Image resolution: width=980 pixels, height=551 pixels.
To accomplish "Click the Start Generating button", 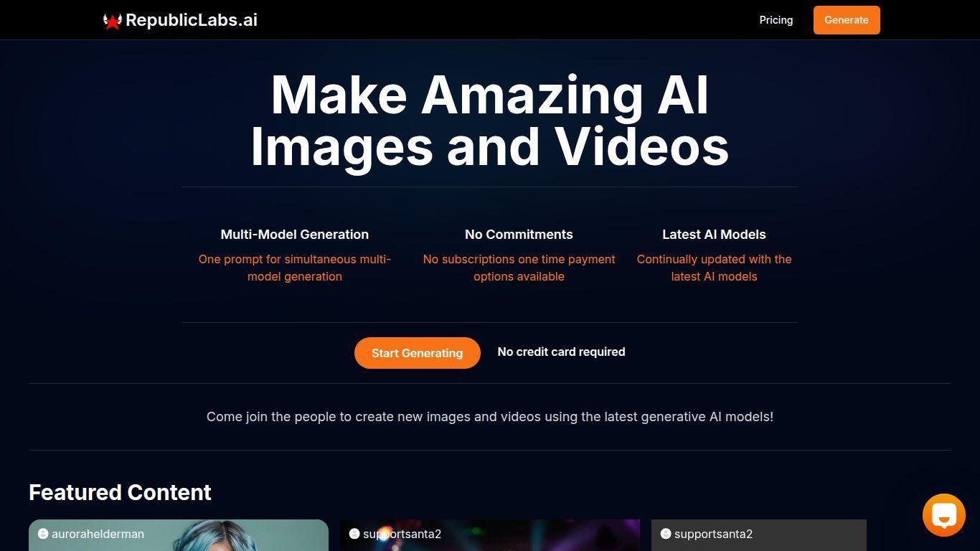I will 417,353.
